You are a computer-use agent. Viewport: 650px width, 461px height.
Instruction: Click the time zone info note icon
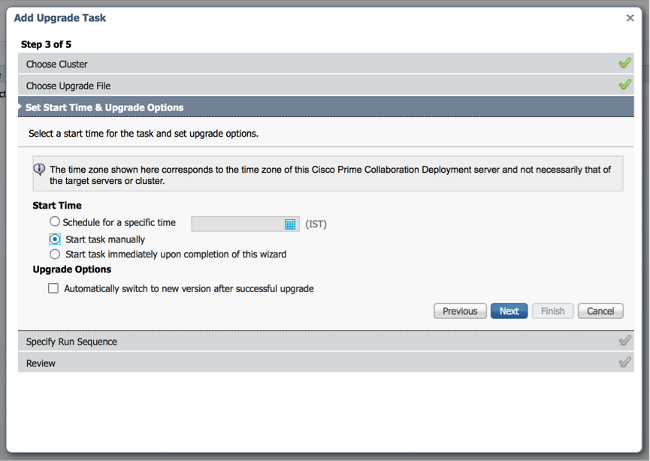[x=39, y=170]
